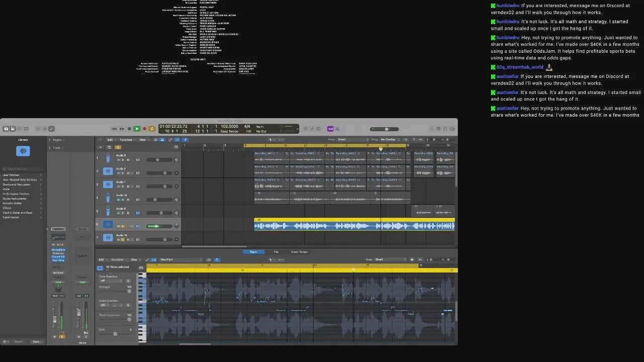Click the Audio 2 waveform track icon
The image size is (644, 362).
pos(108,171)
